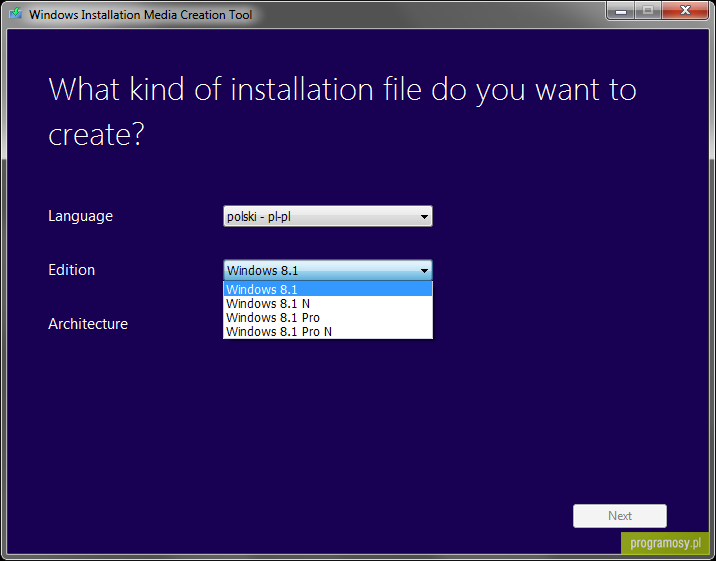Open the Language dropdown showing polski - pl-pl
Image resolution: width=716 pixels, height=561 pixels.
[x=327, y=216]
